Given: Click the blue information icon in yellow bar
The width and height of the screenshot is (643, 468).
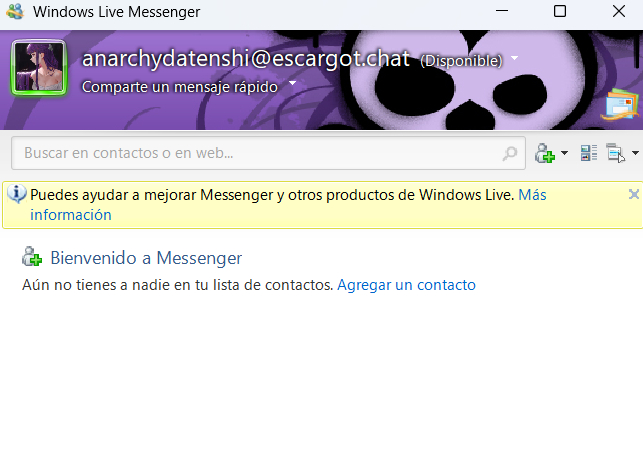Looking at the screenshot, I should point(16,195).
